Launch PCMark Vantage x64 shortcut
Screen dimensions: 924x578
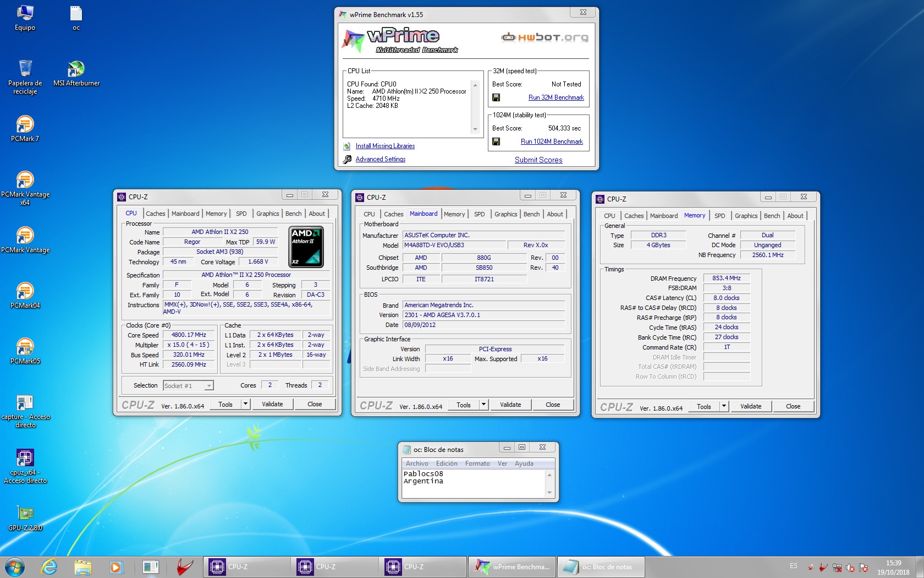[25, 188]
